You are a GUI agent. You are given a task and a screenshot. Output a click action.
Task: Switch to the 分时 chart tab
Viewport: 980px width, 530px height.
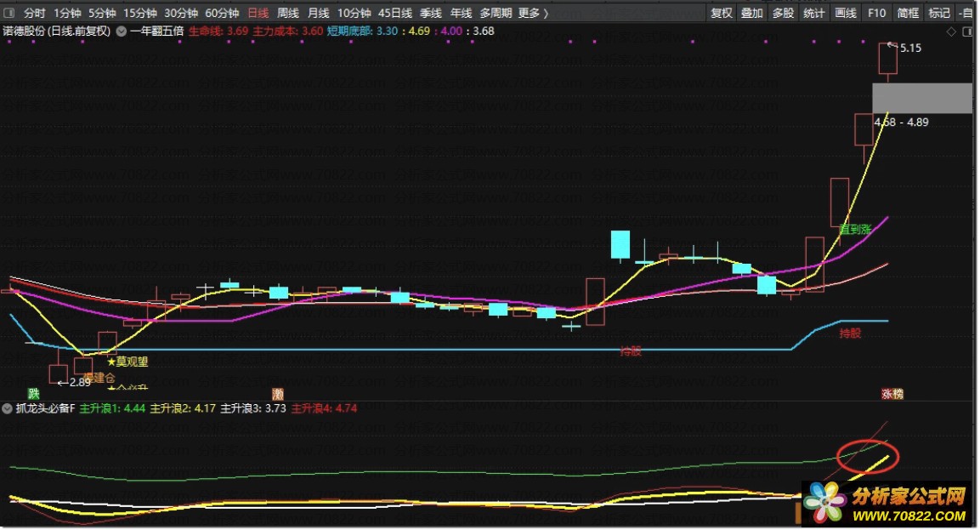[x=34, y=13]
